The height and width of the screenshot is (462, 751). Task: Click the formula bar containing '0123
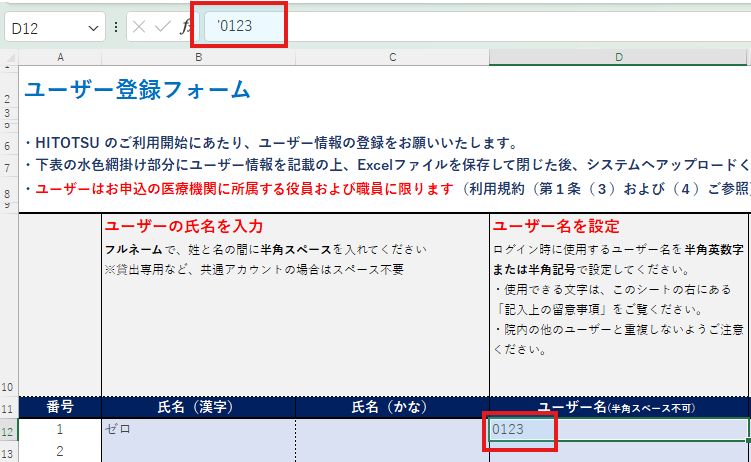(450, 28)
